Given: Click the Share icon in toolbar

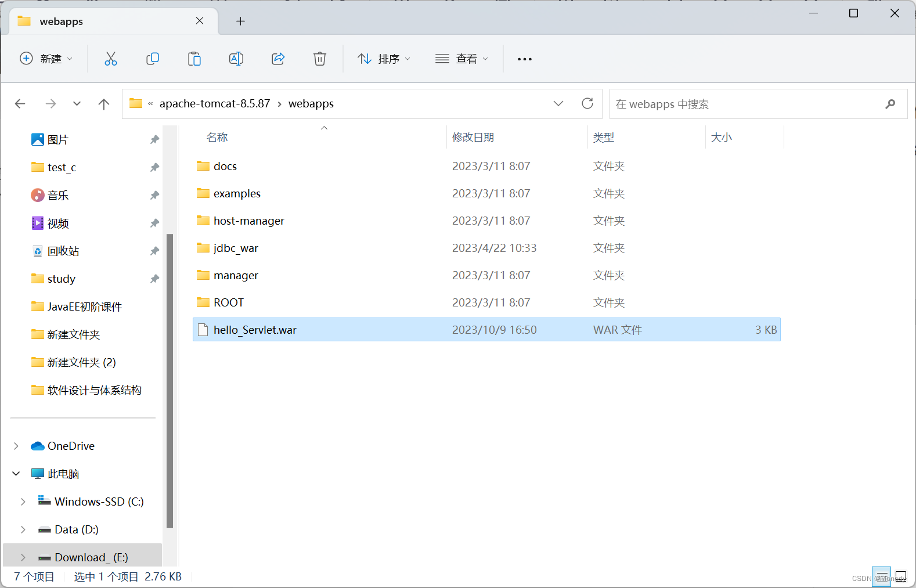Looking at the screenshot, I should click(x=278, y=59).
